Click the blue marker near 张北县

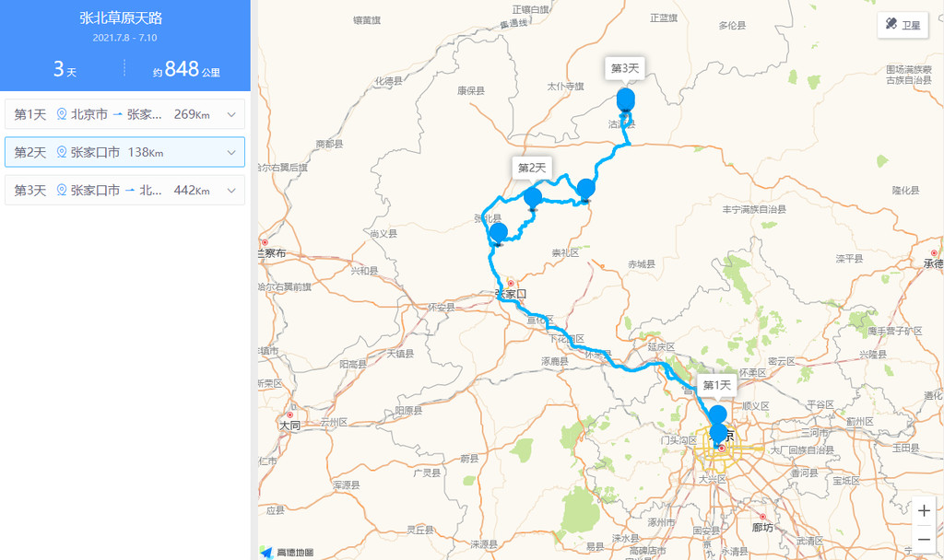click(498, 233)
